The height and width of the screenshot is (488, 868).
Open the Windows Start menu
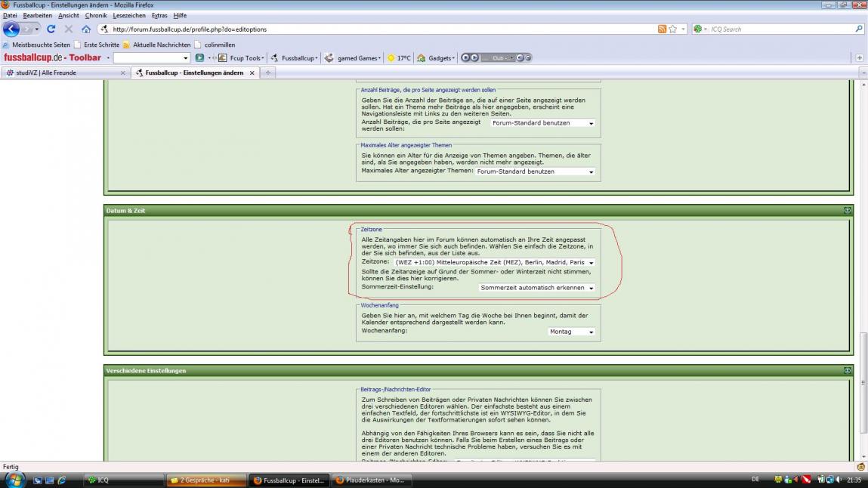[15, 480]
